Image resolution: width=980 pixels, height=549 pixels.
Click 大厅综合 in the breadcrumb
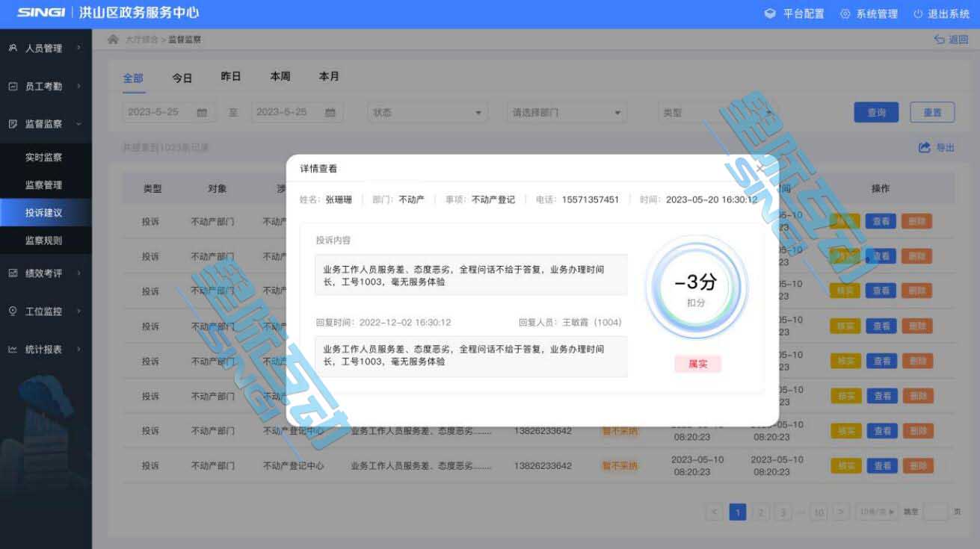(142, 40)
